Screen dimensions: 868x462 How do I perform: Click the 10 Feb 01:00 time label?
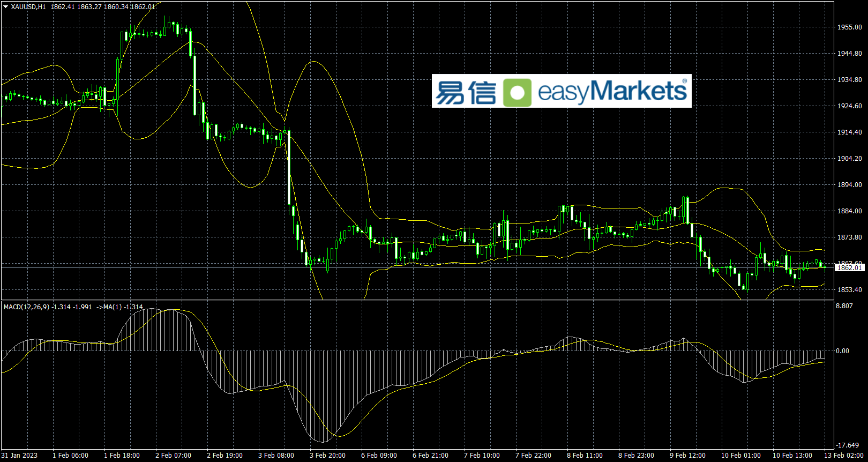pos(740,456)
